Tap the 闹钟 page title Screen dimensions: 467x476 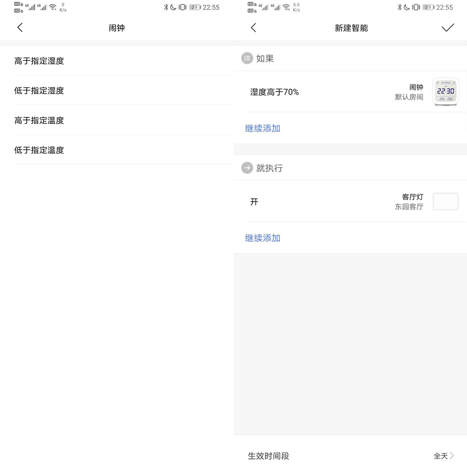(117, 28)
